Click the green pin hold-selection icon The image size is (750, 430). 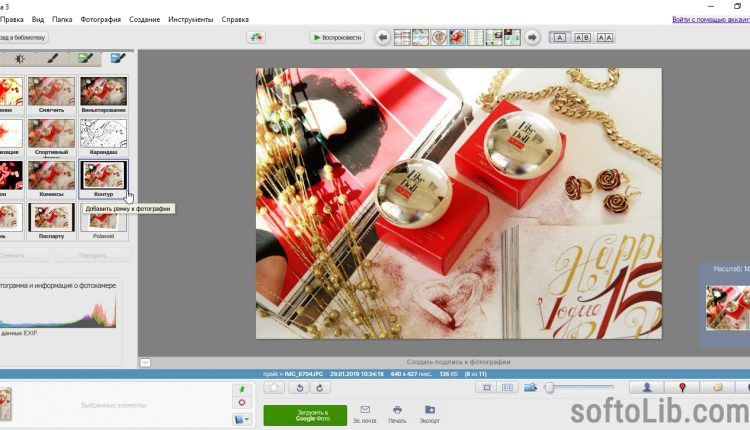point(242,389)
